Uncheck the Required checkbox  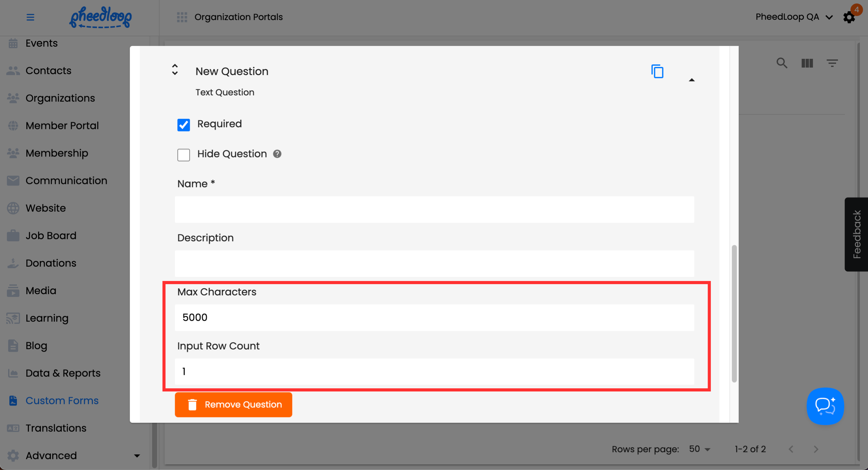click(183, 125)
